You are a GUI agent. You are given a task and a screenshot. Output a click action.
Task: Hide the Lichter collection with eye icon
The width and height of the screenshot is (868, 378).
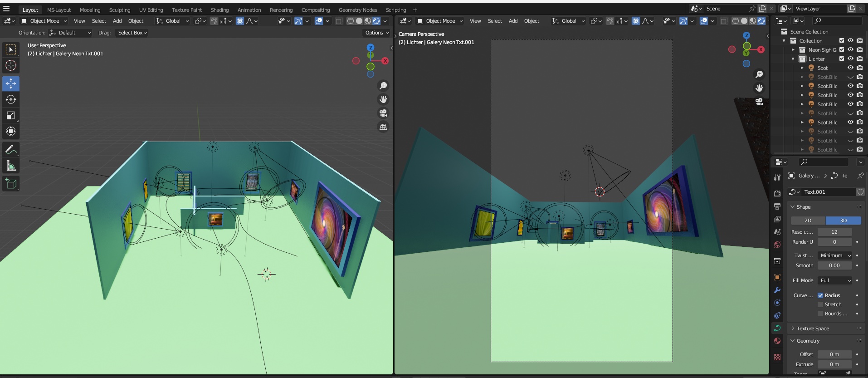(850, 59)
